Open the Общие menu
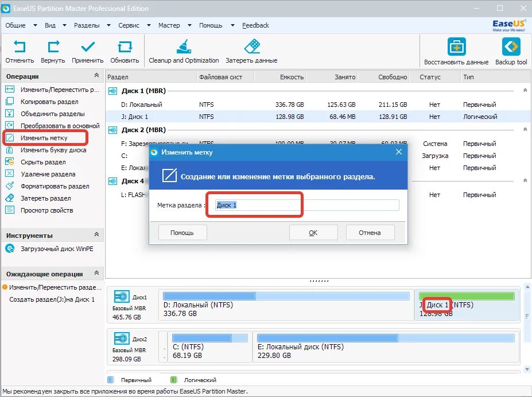 click(x=15, y=25)
